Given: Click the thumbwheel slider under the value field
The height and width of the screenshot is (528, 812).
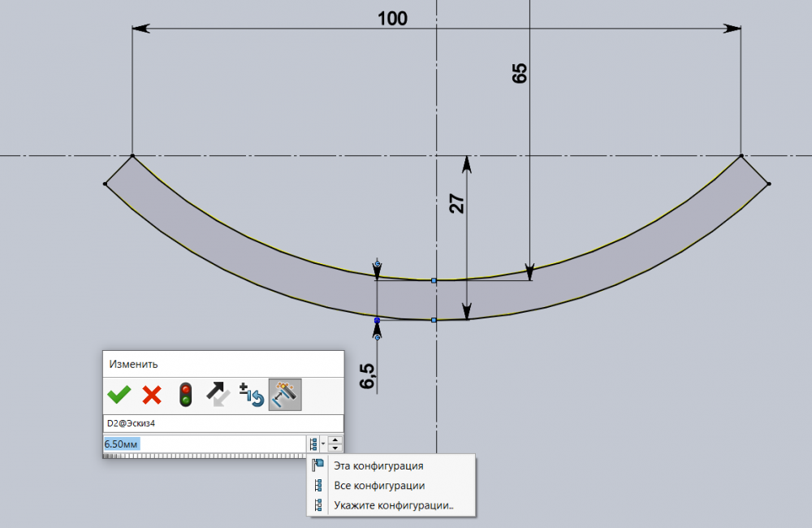Looking at the screenshot, I should point(203,456).
